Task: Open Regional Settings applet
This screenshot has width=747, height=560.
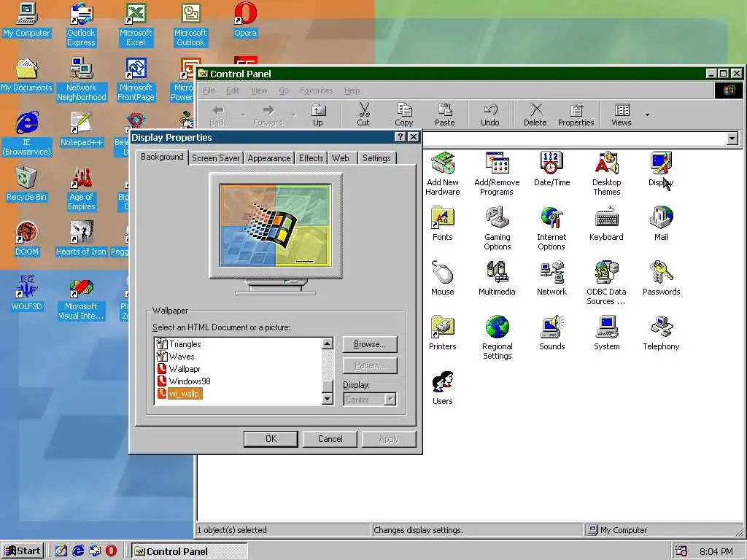Action: click(497, 338)
